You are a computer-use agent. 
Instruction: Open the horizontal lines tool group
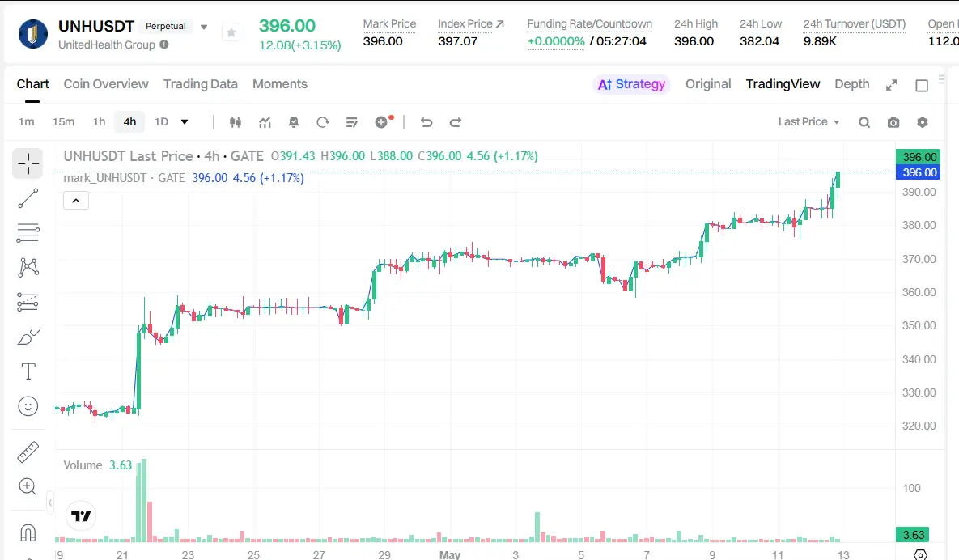(28, 233)
